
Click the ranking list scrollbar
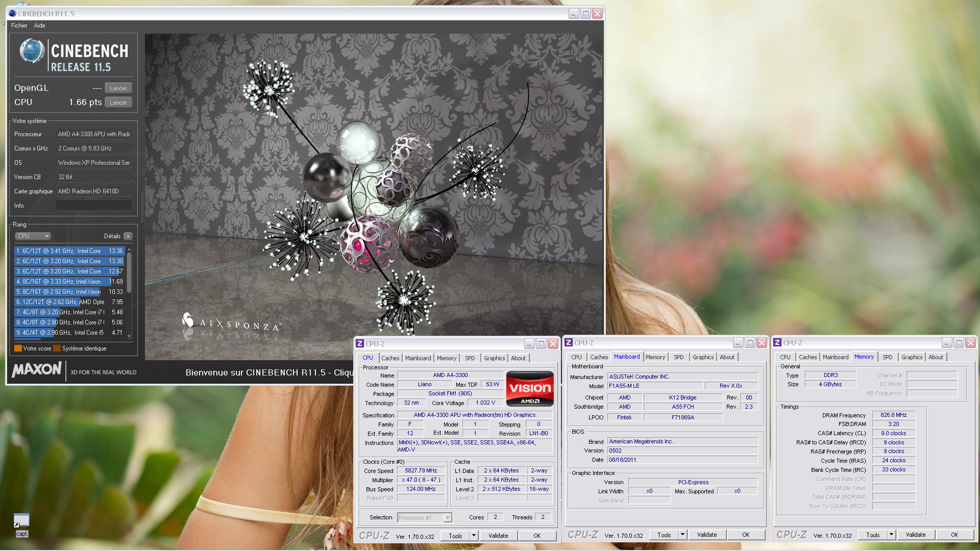coord(129,273)
